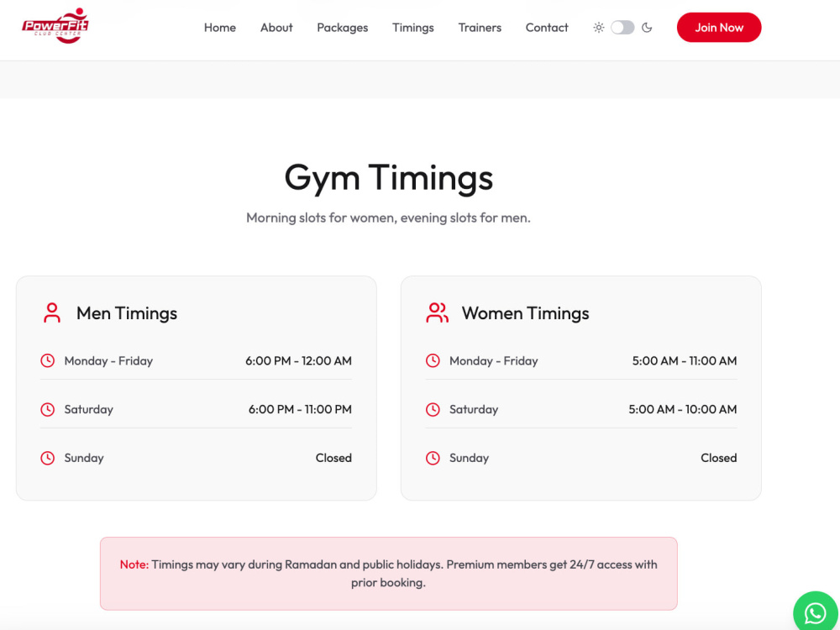Click the Join Now button
Viewport: 840px width, 630px height.
tap(719, 28)
